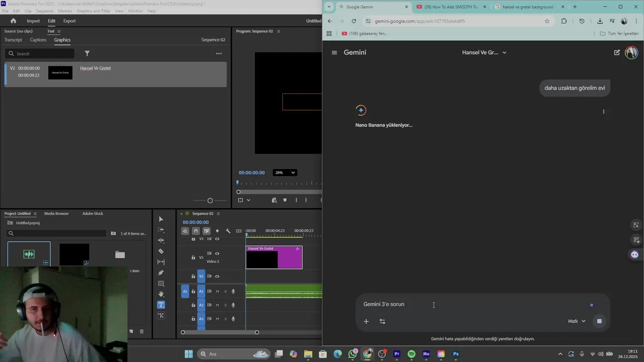Screen dimensions: 644x362
Task: Open Program monitor zoom level 28% dropdown
Action: pyautogui.click(x=285, y=172)
